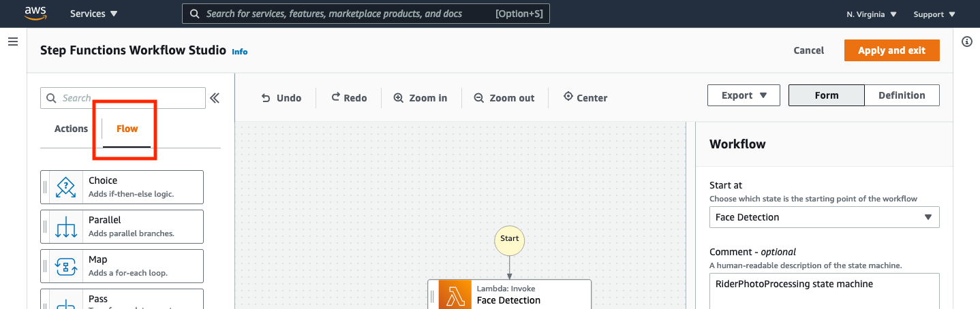This screenshot has width=980, height=309.
Task: Open the N. Virginia region dropdown
Action: click(872, 14)
